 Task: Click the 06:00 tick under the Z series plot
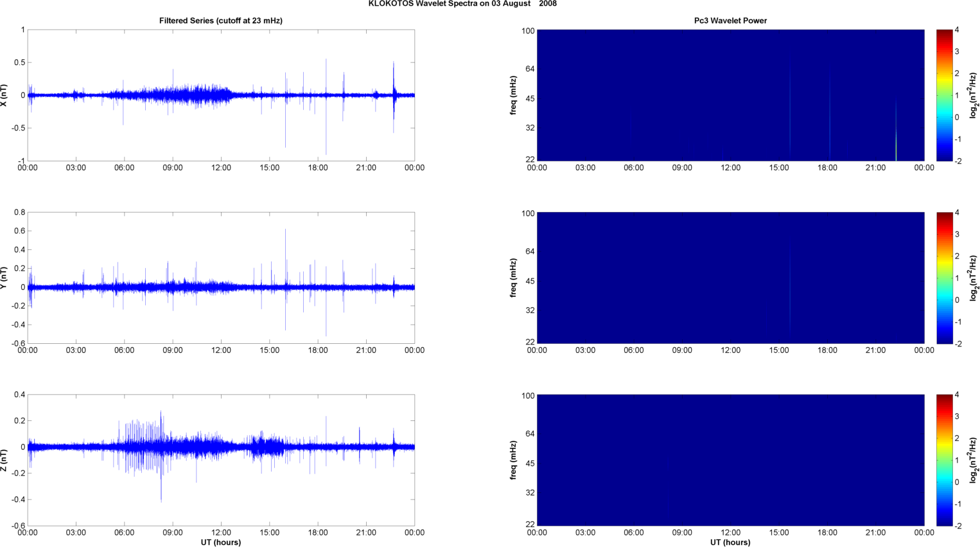(x=125, y=532)
